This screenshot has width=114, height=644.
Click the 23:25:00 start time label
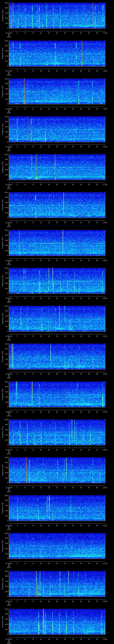pos(9,374)
